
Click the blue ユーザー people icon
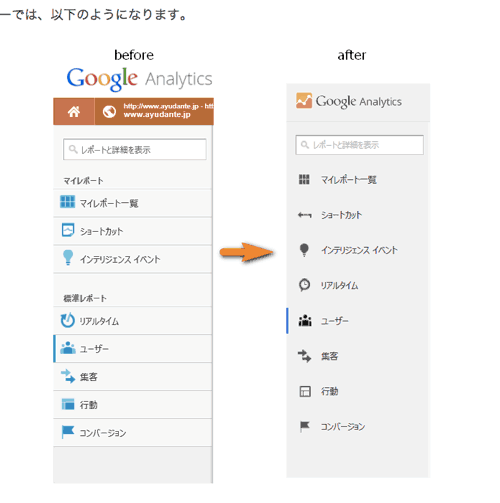[68, 348]
